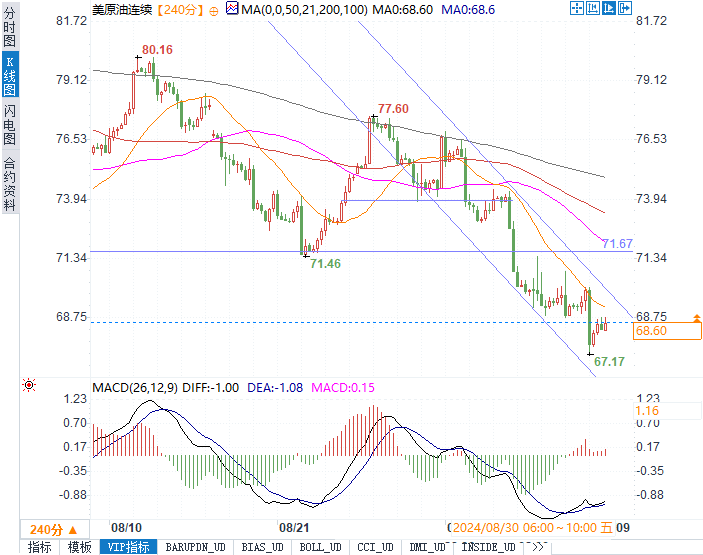703x555 pixels.
Task: Click the 指标 button at bottom left
Action: 39,547
